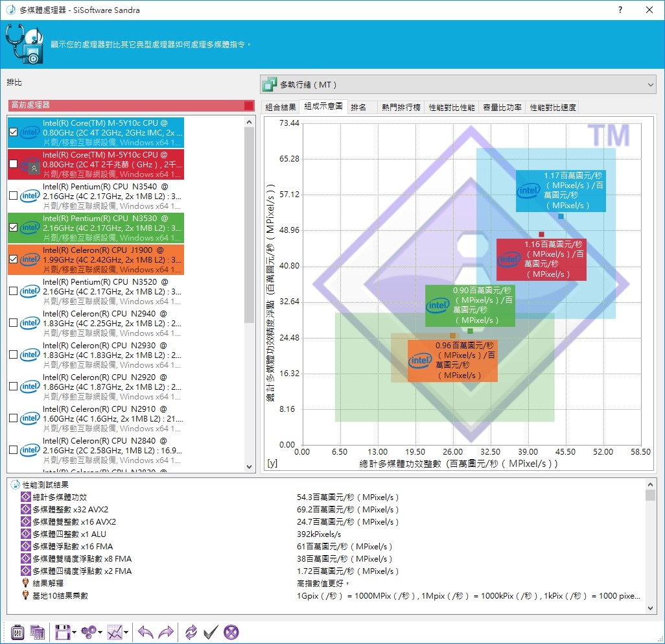Click the diamond icon beside 多媒體浮點數 x16 FMA
Image resolution: width=665 pixels, height=644 pixels.
pyautogui.click(x=25, y=546)
